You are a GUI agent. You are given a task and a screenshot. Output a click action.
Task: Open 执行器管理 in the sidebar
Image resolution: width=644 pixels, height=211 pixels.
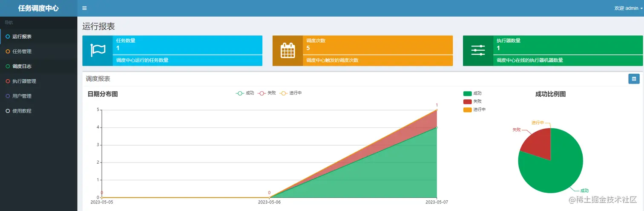(x=39, y=81)
